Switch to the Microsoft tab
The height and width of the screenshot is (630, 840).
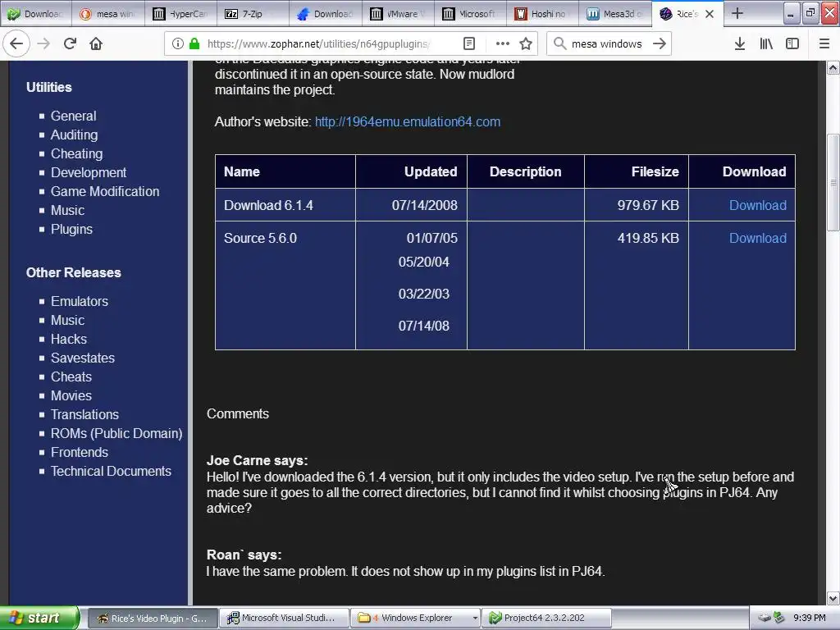tap(470, 14)
